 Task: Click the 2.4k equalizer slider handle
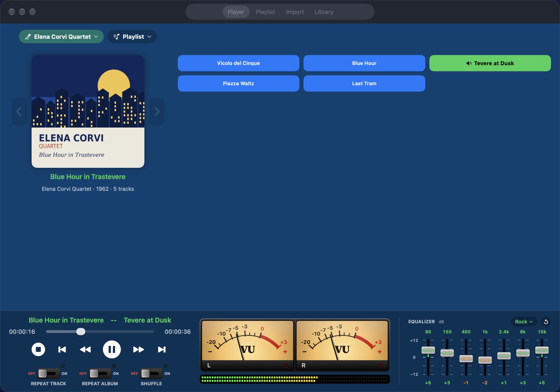(504, 356)
